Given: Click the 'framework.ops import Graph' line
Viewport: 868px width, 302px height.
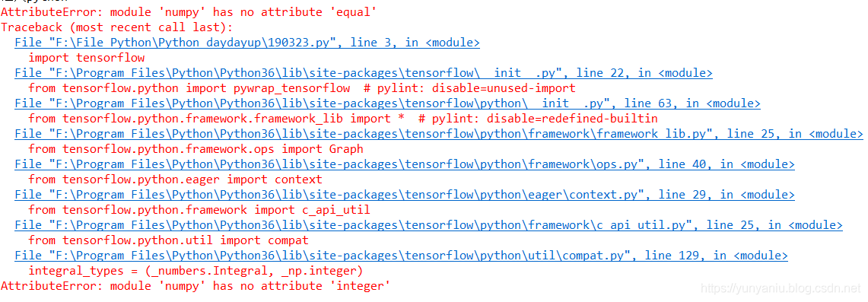Looking at the screenshot, I should [x=196, y=149].
